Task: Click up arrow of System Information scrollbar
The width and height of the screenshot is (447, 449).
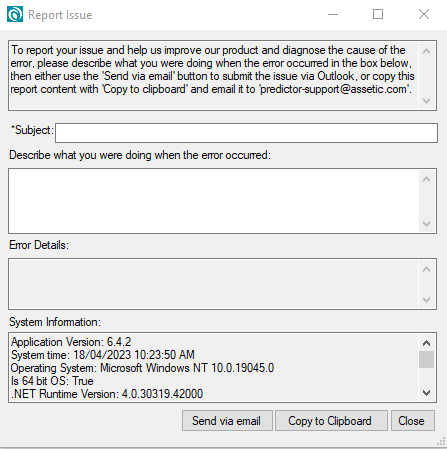Action: [426, 343]
